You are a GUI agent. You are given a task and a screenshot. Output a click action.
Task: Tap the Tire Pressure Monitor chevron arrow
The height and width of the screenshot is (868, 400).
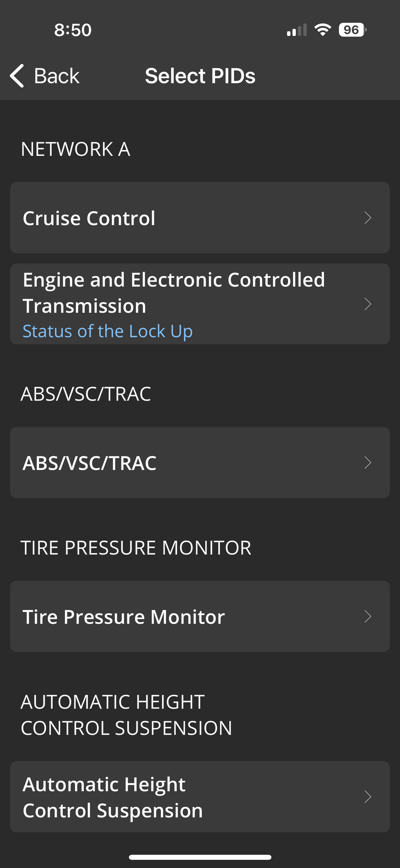point(368,616)
